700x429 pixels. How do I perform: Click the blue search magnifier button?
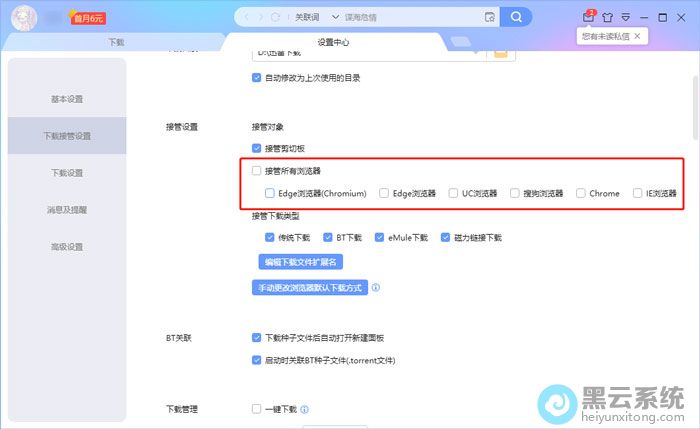coord(516,17)
